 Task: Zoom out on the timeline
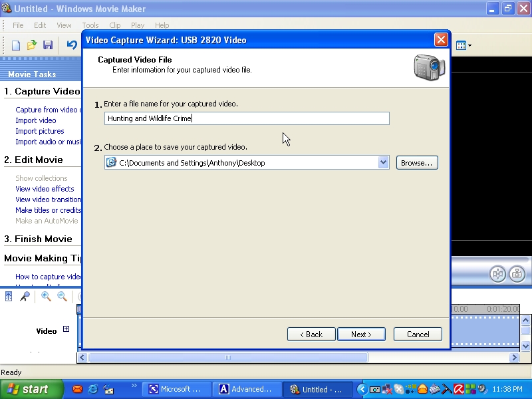click(x=62, y=297)
